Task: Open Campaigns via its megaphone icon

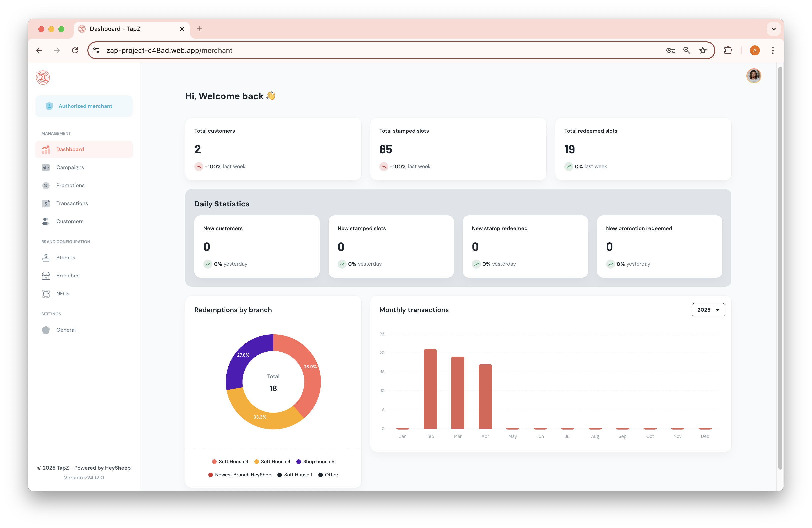Action: 46,167
